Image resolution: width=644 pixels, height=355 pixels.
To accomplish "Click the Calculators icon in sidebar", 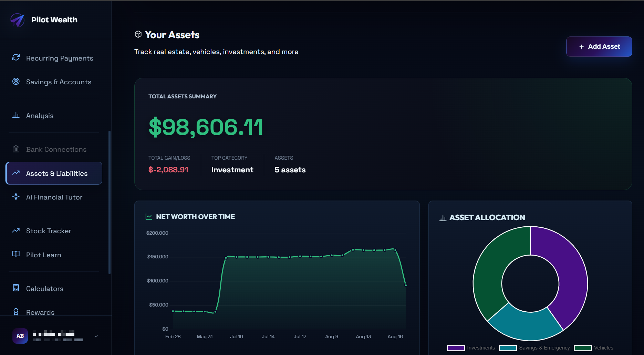I will (16, 288).
